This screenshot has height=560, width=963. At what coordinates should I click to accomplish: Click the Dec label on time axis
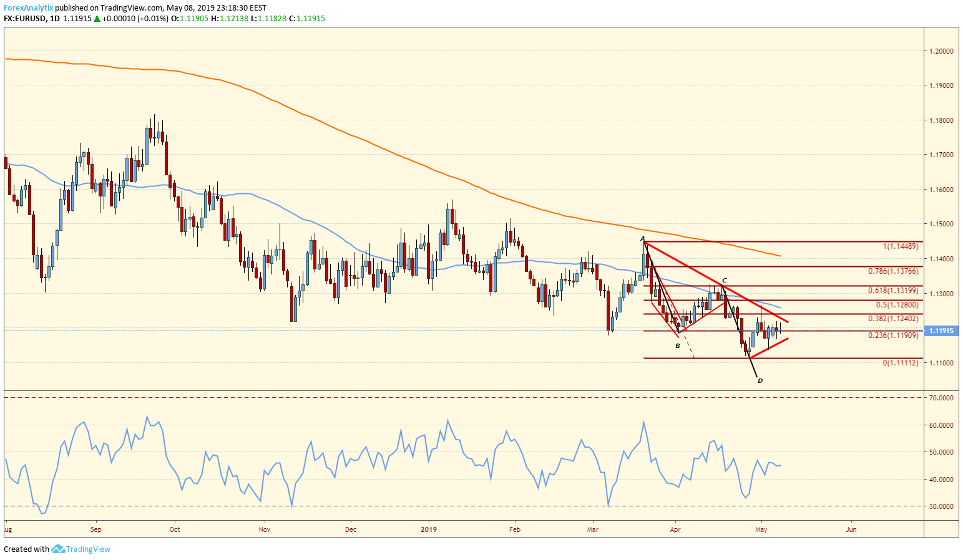tap(351, 529)
